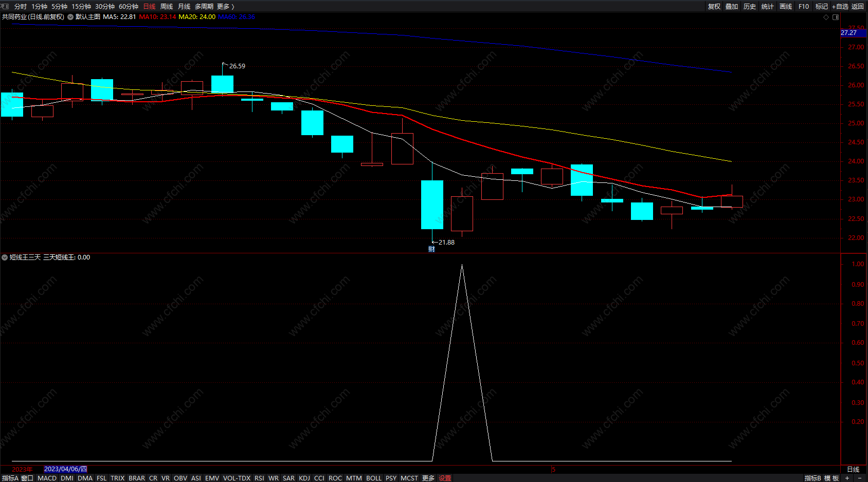Select the FSL indicator
The image size is (868, 482).
[102, 478]
